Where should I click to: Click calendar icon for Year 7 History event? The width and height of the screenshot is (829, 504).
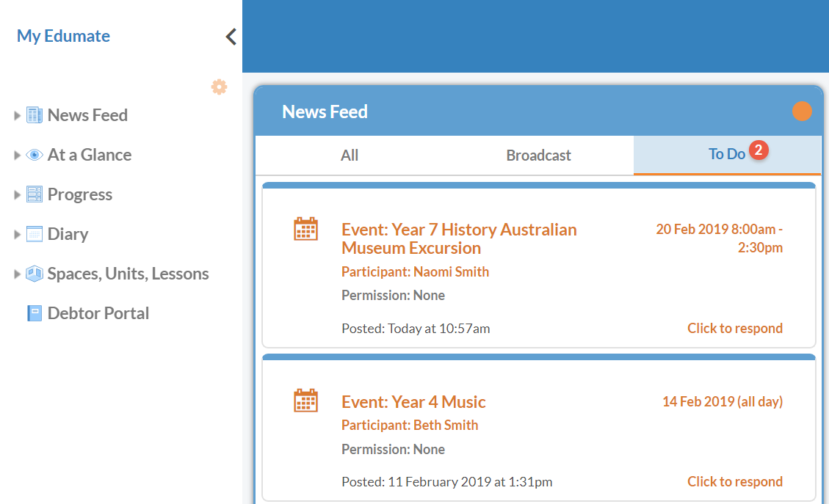click(305, 229)
